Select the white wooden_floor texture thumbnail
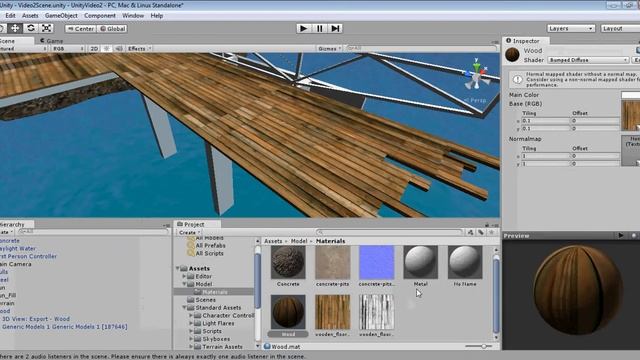The height and width of the screenshot is (360, 640). [377, 312]
